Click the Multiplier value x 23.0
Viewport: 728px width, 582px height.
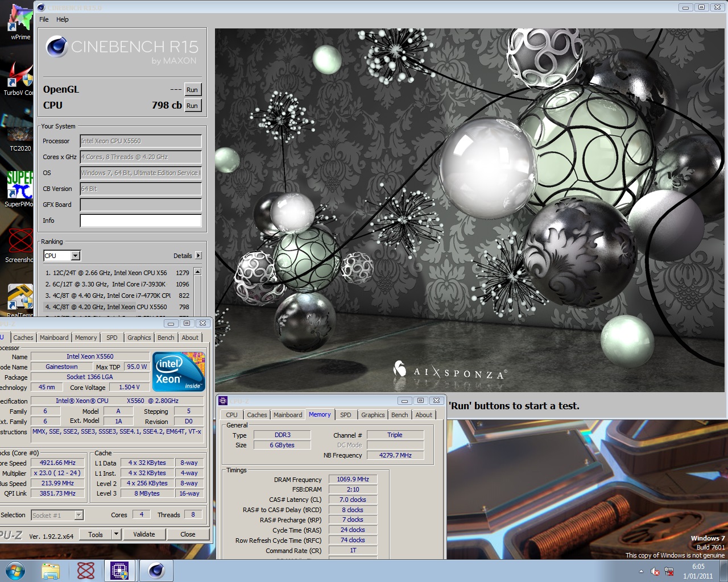[x=57, y=473]
